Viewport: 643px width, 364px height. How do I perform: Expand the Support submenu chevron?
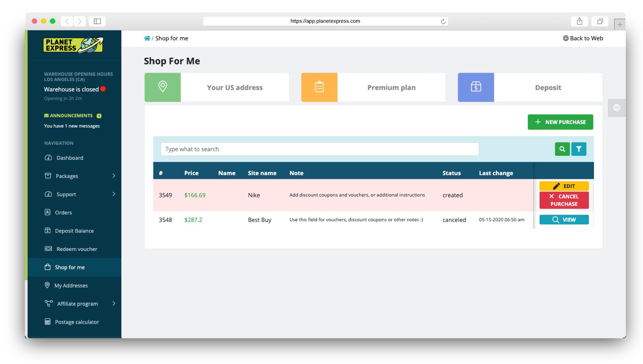coord(114,194)
